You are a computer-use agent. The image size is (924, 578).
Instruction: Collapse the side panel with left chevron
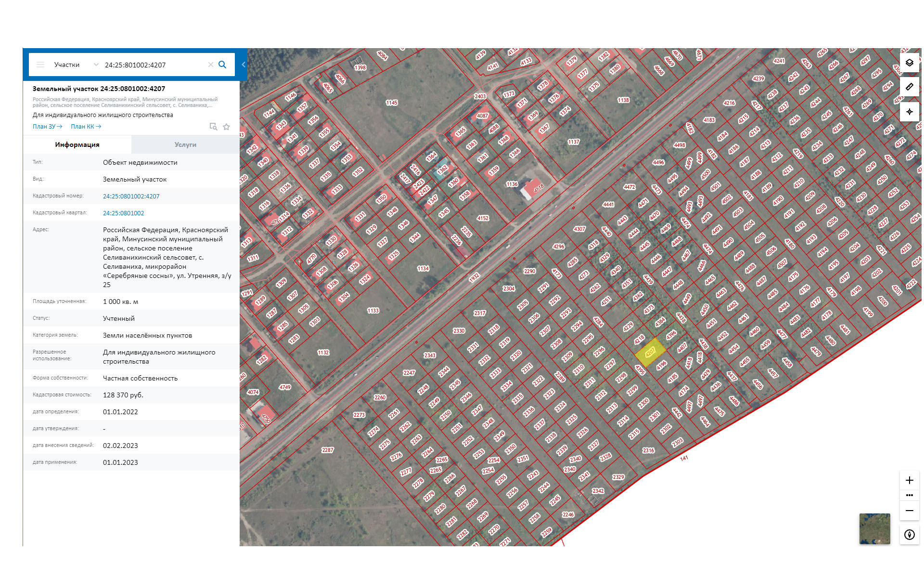(x=244, y=65)
